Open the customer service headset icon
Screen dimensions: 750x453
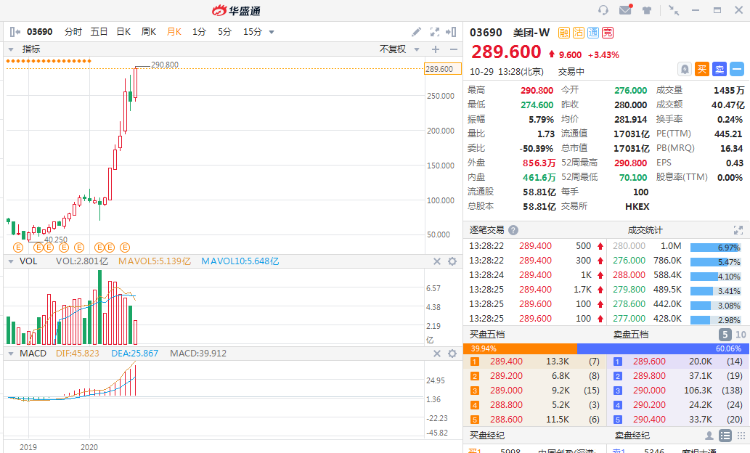[x=603, y=10]
